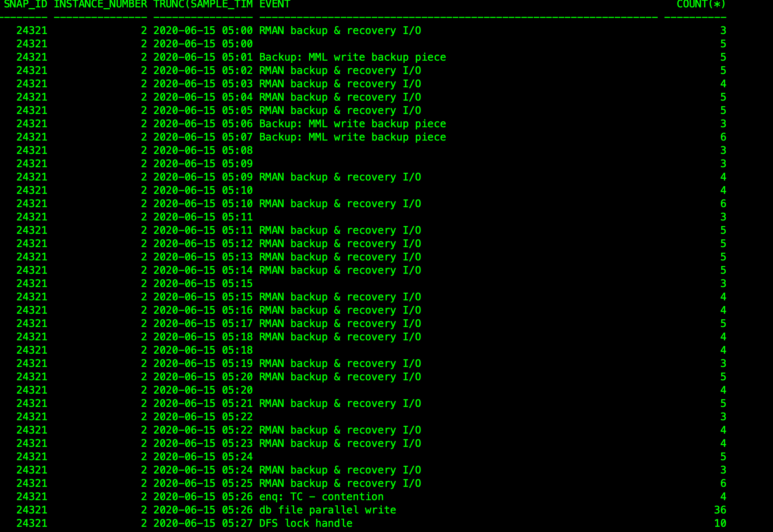Click the 05:01 'Backup: MML write backup piece' event
Viewport: 773px width, 532px height.
(352, 57)
